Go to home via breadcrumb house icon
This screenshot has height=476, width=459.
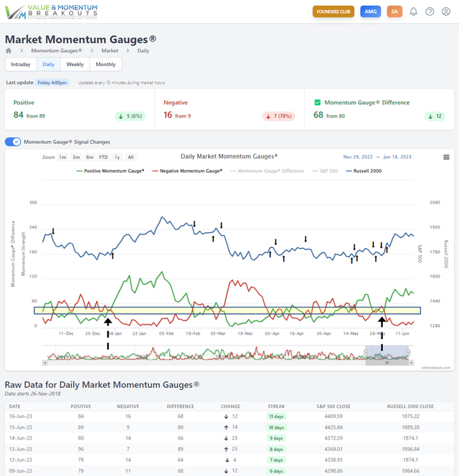coord(9,51)
